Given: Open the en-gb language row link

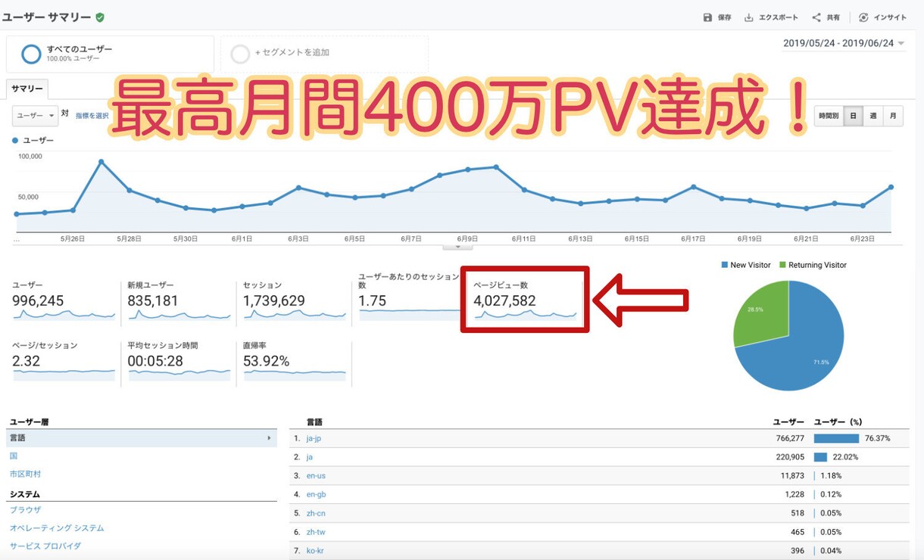Looking at the screenshot, I should (316, 494).
